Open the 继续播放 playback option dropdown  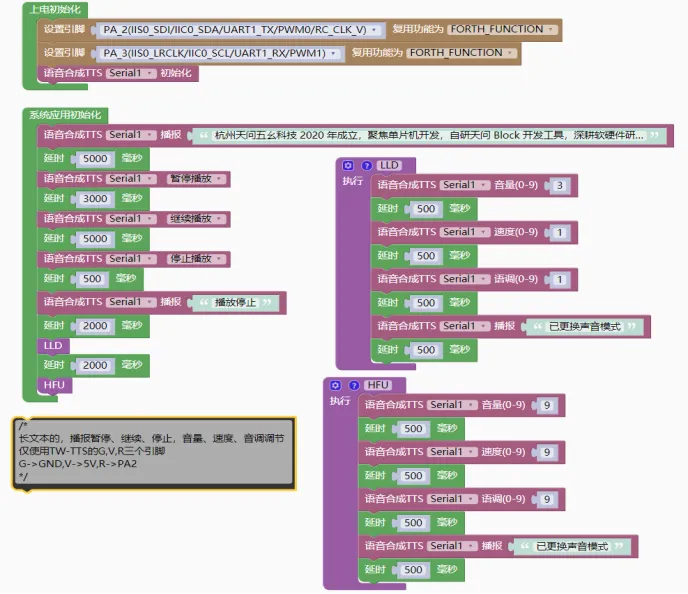(x=197, y=219)
